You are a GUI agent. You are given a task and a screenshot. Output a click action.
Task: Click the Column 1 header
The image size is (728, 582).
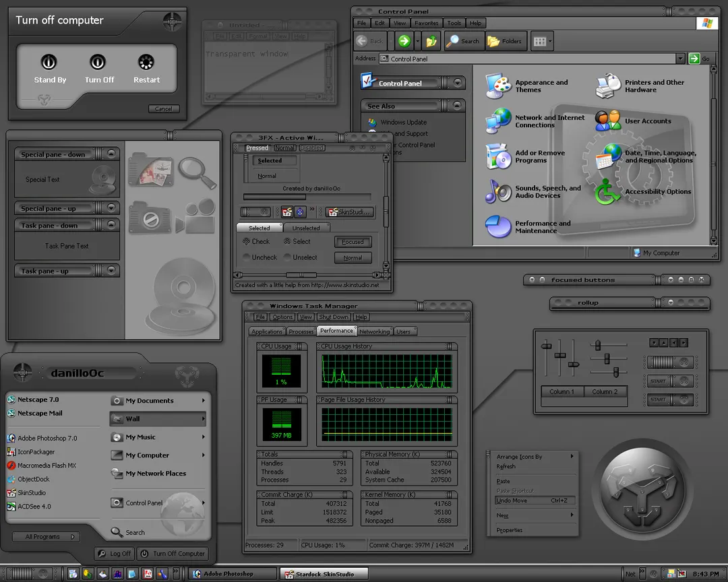pos(562,392)
